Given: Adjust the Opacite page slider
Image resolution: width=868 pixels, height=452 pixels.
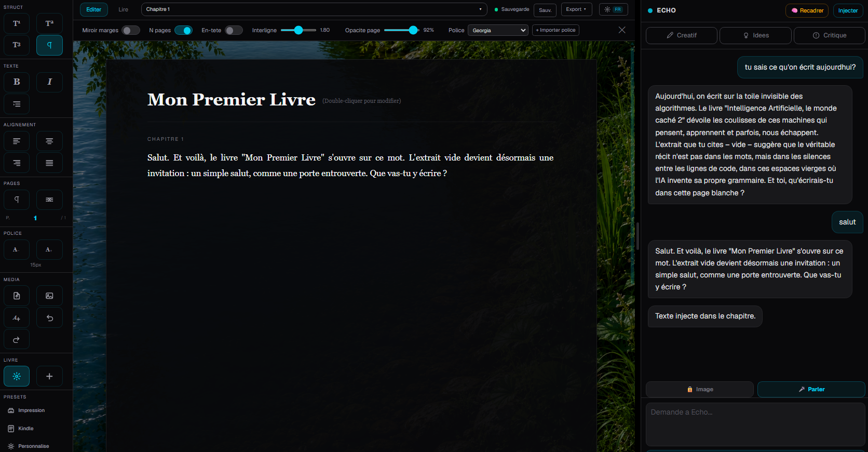Looking at the screenshot, I should pos(401,30).
